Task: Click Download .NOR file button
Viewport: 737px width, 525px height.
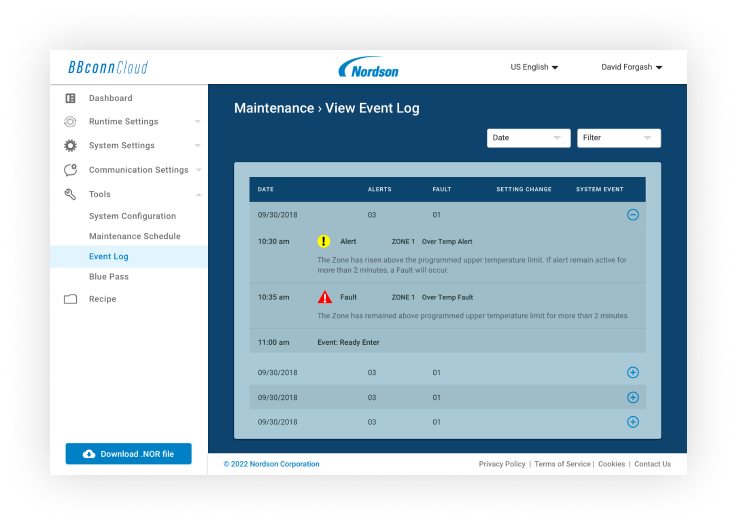Action: click(128, 454)
